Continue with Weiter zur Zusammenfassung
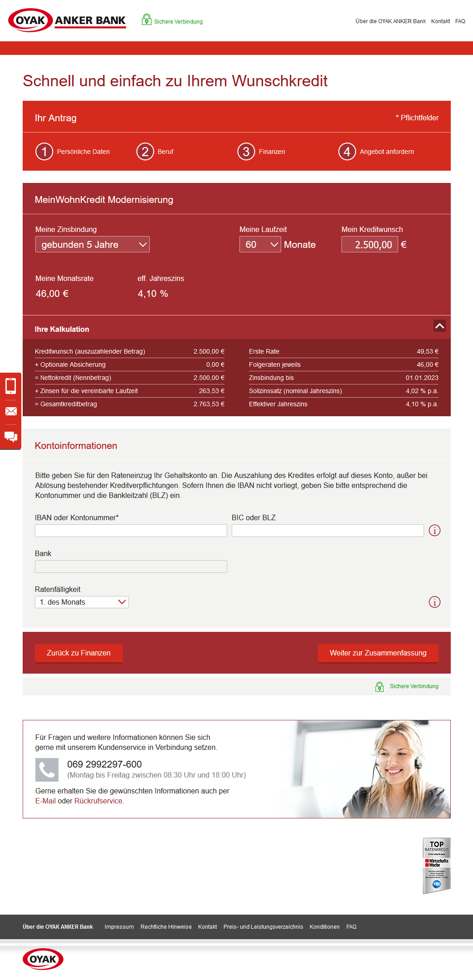 click(x=378, y=653)
